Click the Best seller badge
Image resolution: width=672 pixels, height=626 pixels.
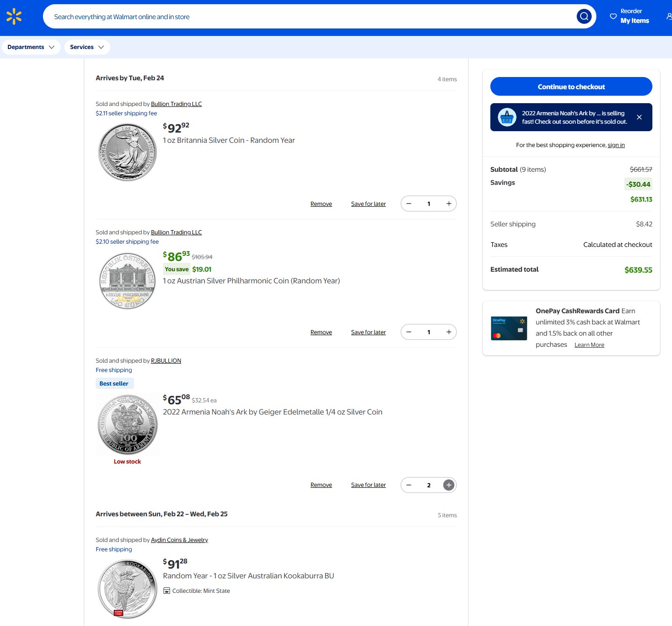114,383
